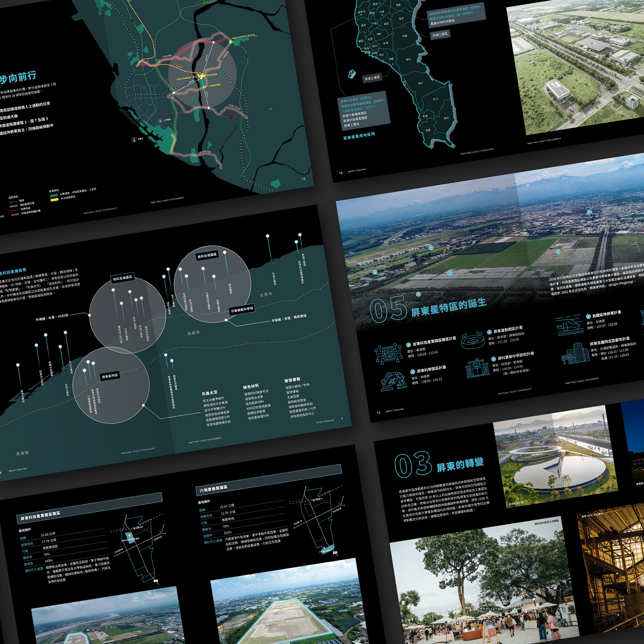This screenshot has height=644, width=644.
Task: Click the school building icon beside item D
Action: click(x=477, y=368)
